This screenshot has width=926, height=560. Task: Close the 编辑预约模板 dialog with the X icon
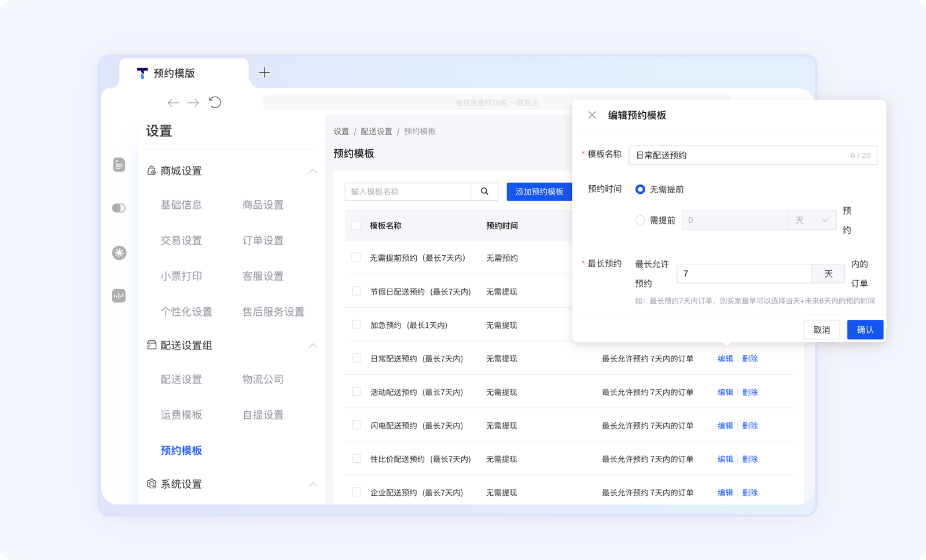click(x=592, y=115)
